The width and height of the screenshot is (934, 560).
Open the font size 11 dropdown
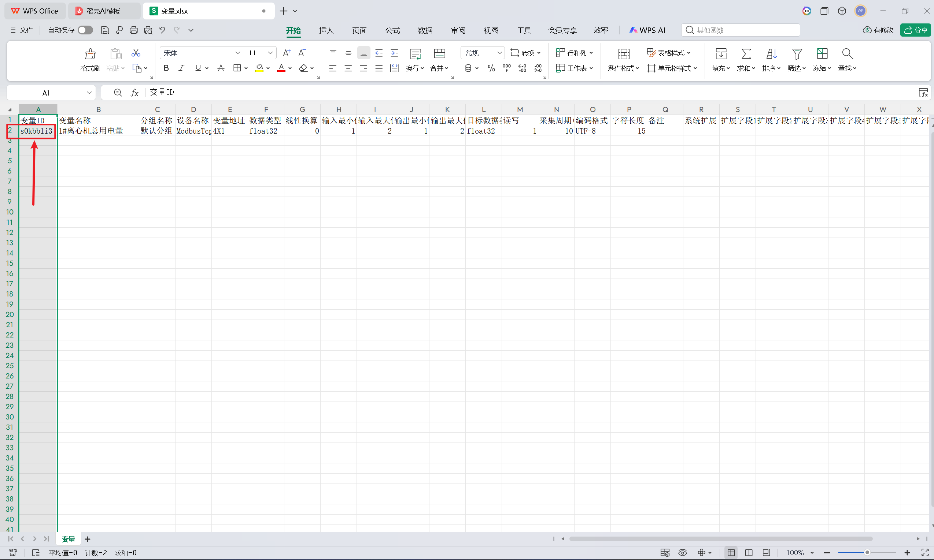[x=270, y=53]
